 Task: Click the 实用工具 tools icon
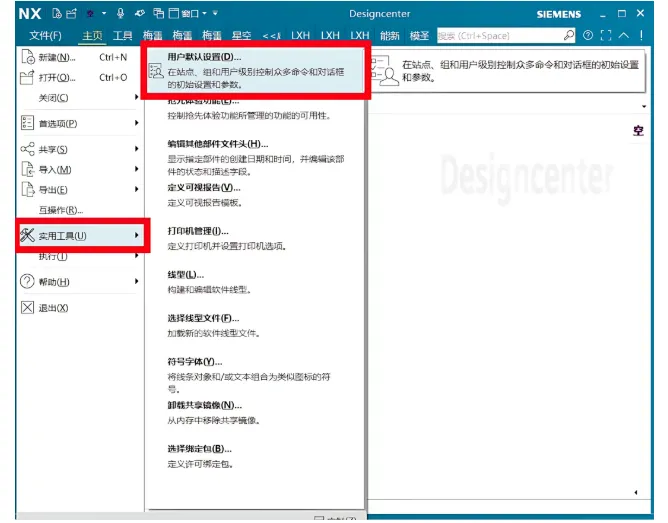tap(27, 235)
